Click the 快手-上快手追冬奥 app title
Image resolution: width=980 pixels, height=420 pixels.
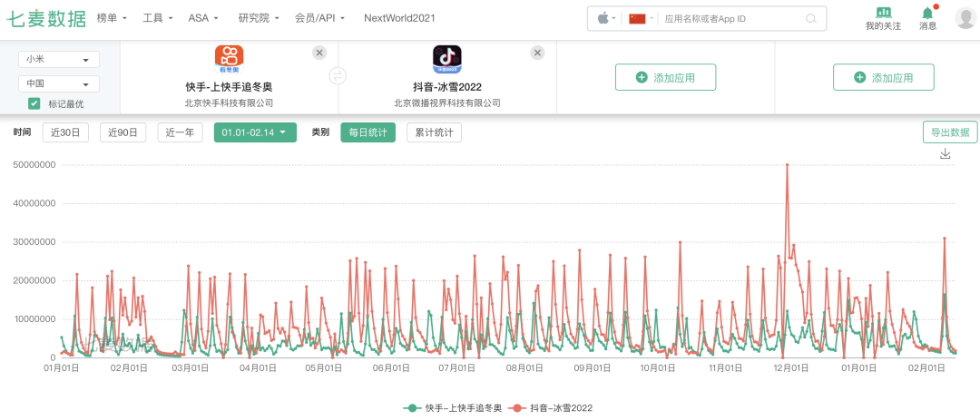pyautogui.click(x=230, y=87)
